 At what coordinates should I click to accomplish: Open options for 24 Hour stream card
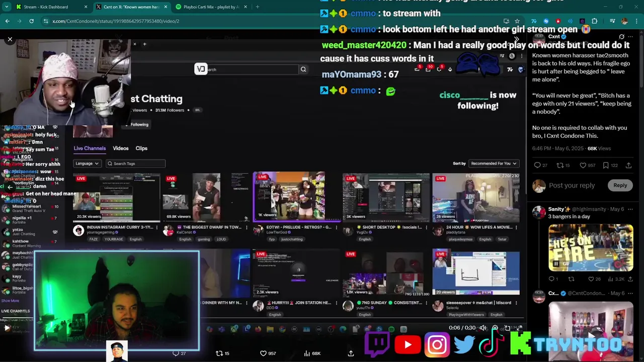[x=516, y=227]
